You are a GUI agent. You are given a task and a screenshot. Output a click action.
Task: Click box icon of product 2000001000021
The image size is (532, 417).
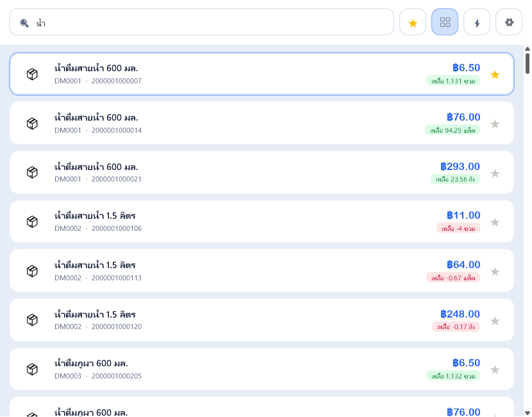[x=32, y=172]
